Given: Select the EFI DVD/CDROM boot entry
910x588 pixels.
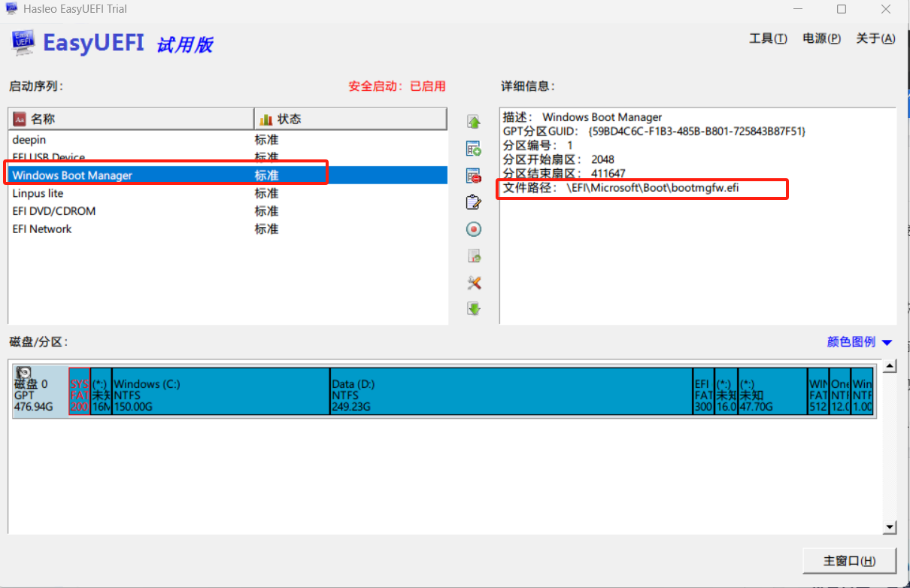Looking at the screenshot, I should 228,211.
